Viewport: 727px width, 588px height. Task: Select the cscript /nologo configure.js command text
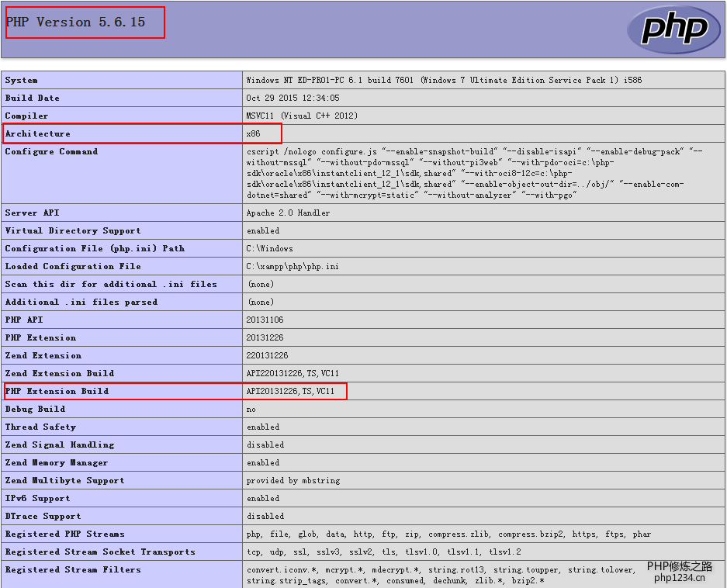point(474,173)
